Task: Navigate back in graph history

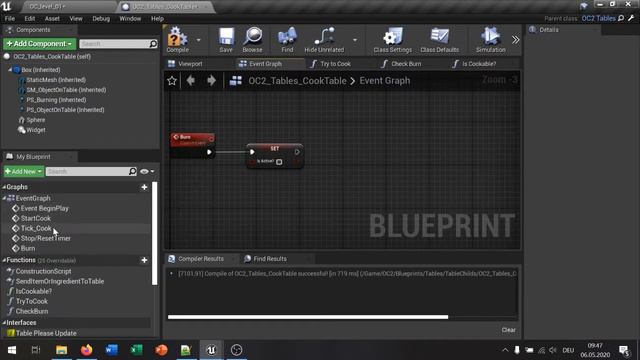Action: pyautogui.click(x=191, y=80)
